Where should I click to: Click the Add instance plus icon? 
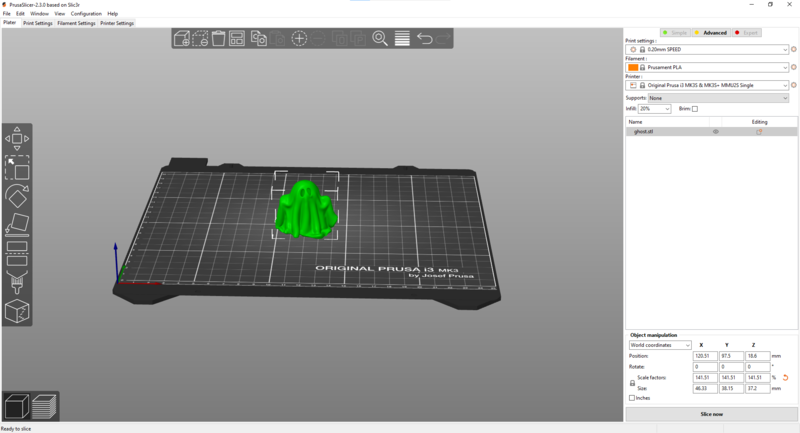299,39
